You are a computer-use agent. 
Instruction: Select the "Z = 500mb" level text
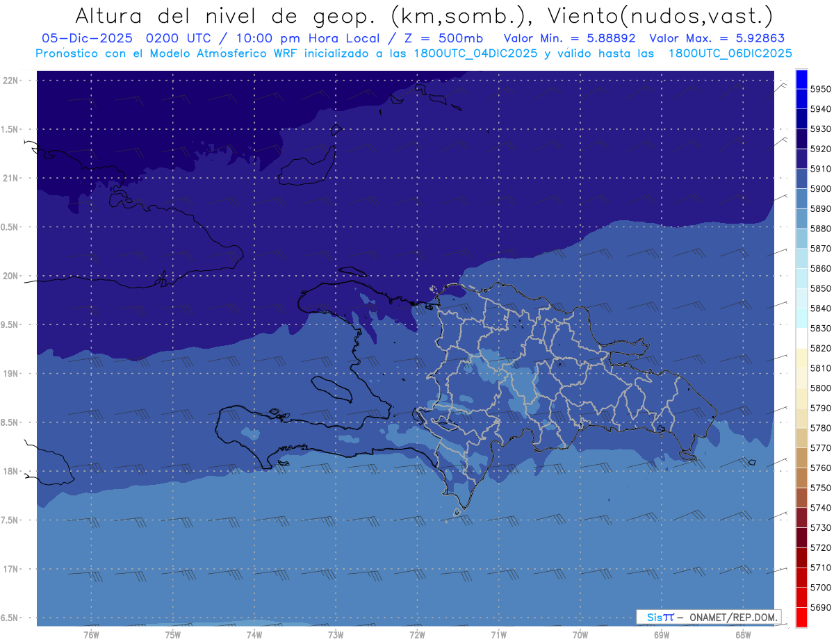[442, 38]
